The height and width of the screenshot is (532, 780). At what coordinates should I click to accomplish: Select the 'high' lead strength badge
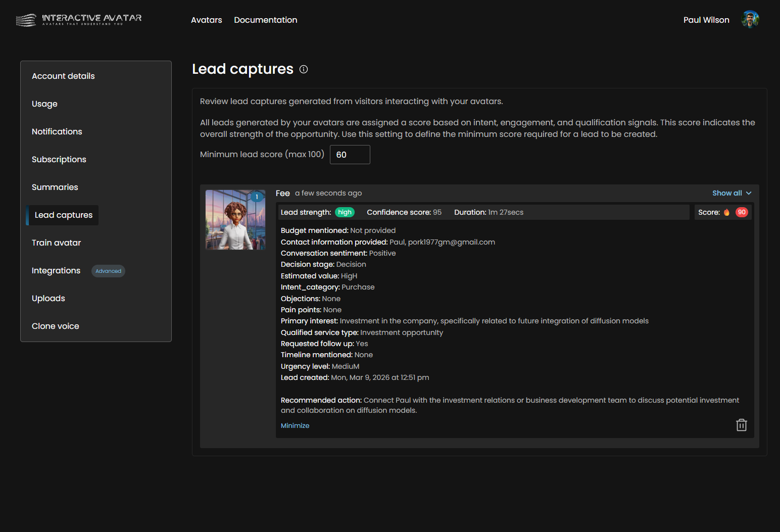click(x=345, y=212)
